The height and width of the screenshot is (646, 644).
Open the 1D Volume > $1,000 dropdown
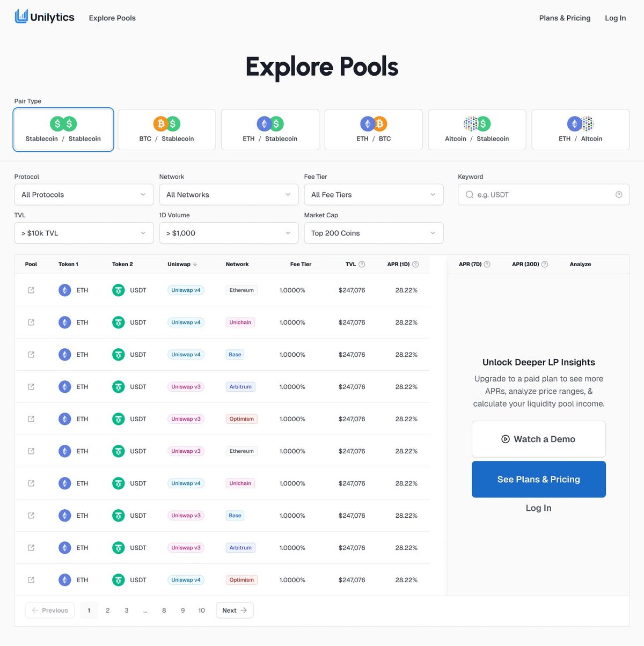click(x=229, y=233)
